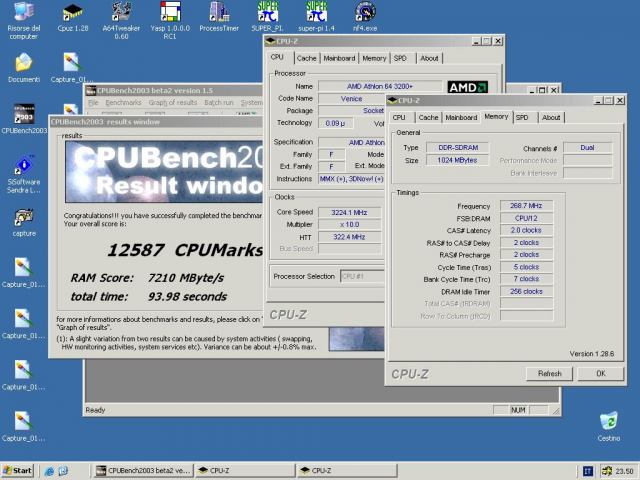This screenshot has height=480, width=640.
Task: Click Channels # Dual field
Action: (x=588, y=147)
